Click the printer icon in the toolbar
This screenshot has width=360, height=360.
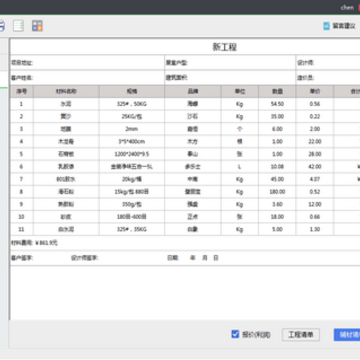2,26
